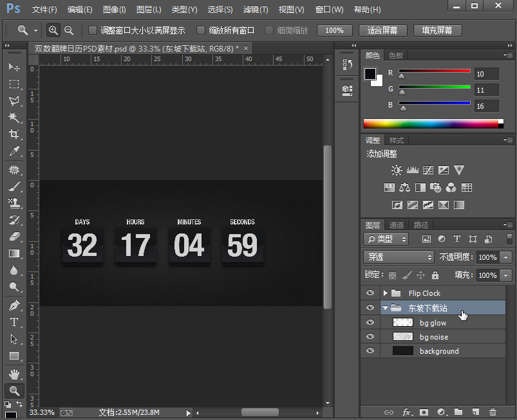Click the zoom out magnifier button
The image size is (517, 420).
[68, 30]
